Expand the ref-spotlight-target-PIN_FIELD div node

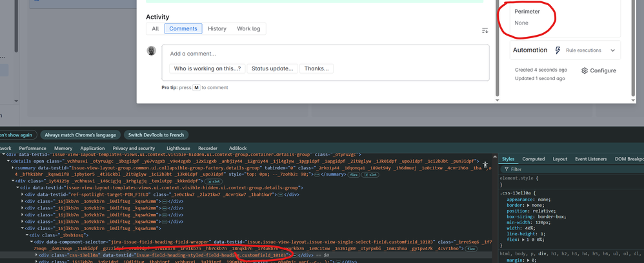[22, 195]
